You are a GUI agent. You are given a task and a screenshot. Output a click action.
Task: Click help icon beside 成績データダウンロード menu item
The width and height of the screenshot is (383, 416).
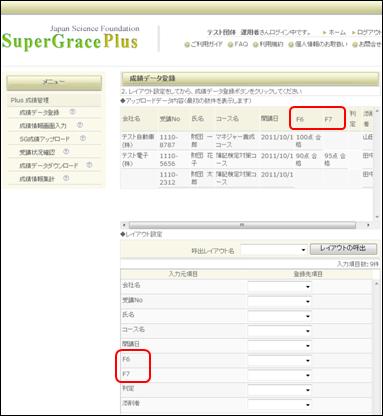point(89,165)
